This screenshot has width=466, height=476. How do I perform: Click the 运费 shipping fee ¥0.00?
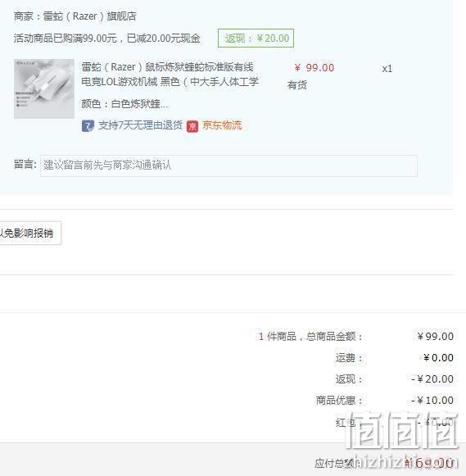tap(438, 357)
